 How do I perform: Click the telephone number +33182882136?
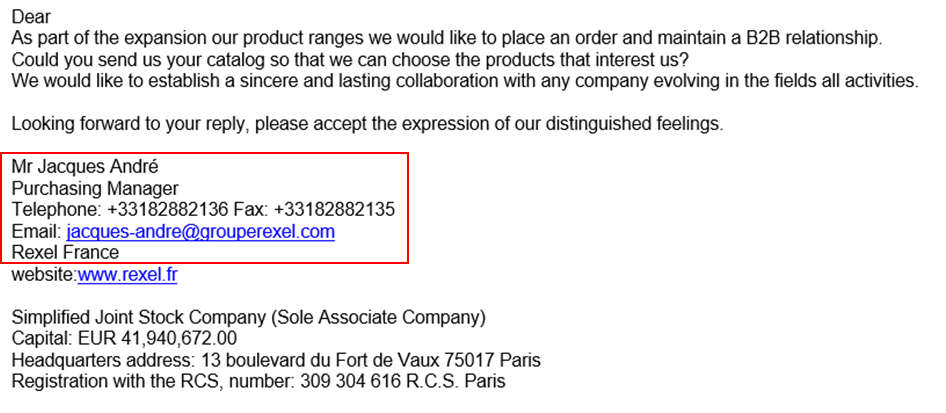tap(168, 210)
